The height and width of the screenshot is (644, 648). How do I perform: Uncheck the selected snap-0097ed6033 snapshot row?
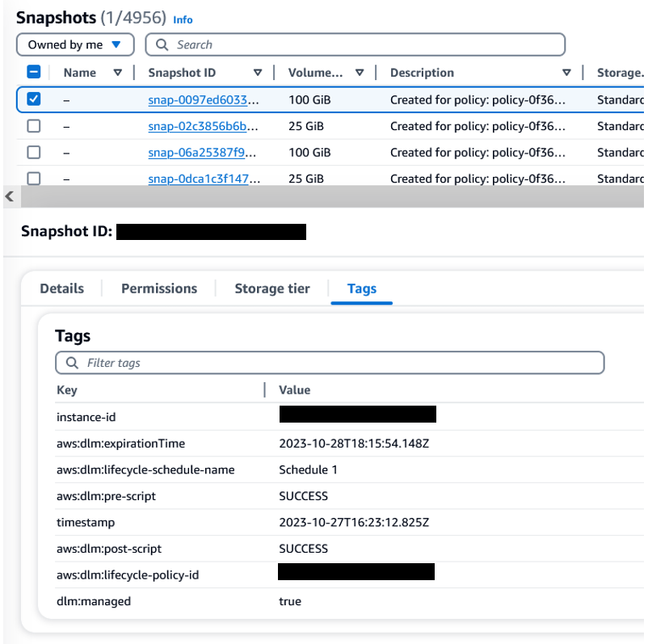point(33,99)
